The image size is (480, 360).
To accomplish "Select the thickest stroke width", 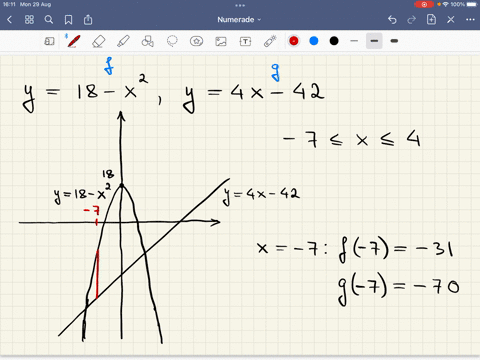I will [x=394, y=41].
